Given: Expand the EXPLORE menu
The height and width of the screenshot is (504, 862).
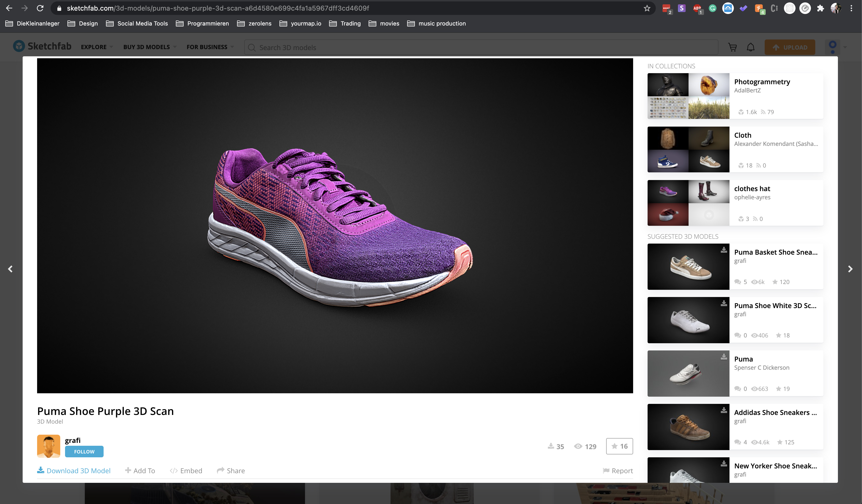Looking at the screenshot, I should click(97, 47).
